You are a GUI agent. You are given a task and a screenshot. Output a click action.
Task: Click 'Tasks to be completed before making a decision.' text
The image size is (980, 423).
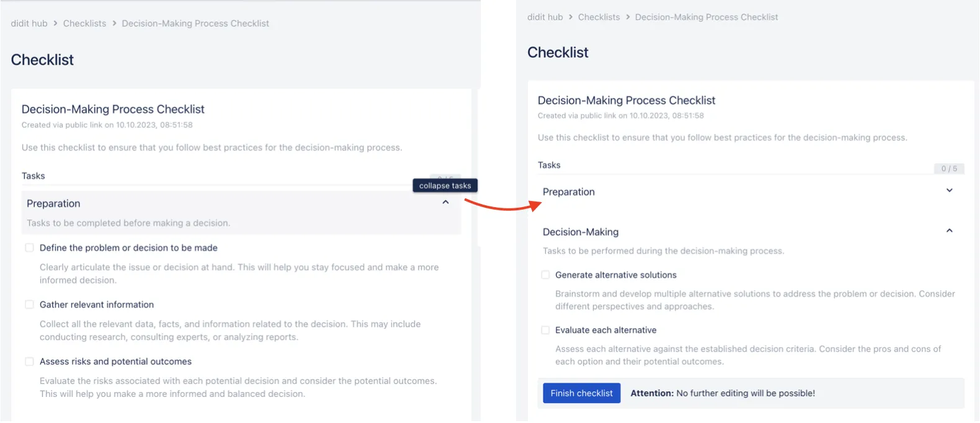[128, 223]
